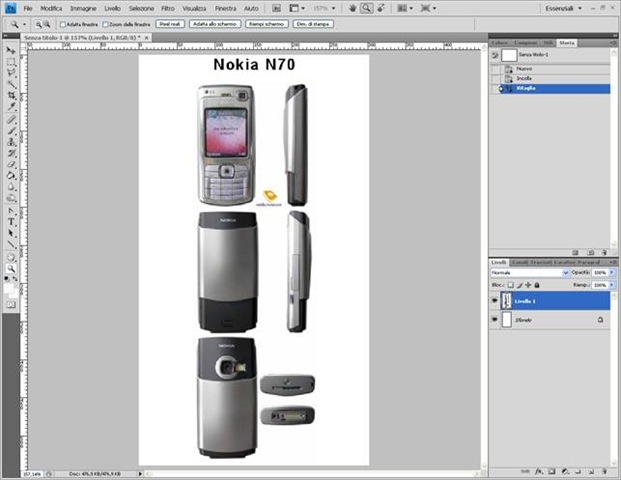Expand the Essenziali workspace switcher
Viewport: 621px width, 480px height.
pos(578,8)
